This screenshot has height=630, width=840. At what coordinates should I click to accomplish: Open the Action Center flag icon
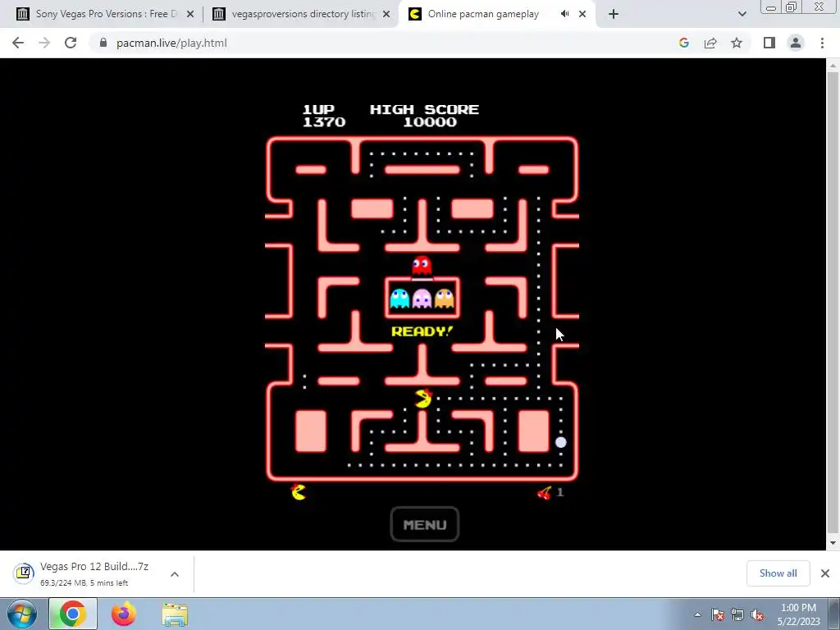(718, 614)
